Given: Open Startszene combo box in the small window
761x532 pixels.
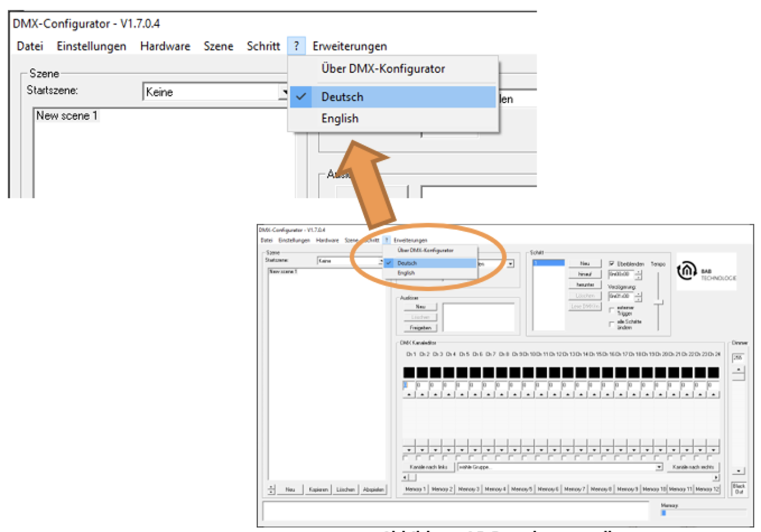Looking at the screenshot, I should click(x=350, y=261).
